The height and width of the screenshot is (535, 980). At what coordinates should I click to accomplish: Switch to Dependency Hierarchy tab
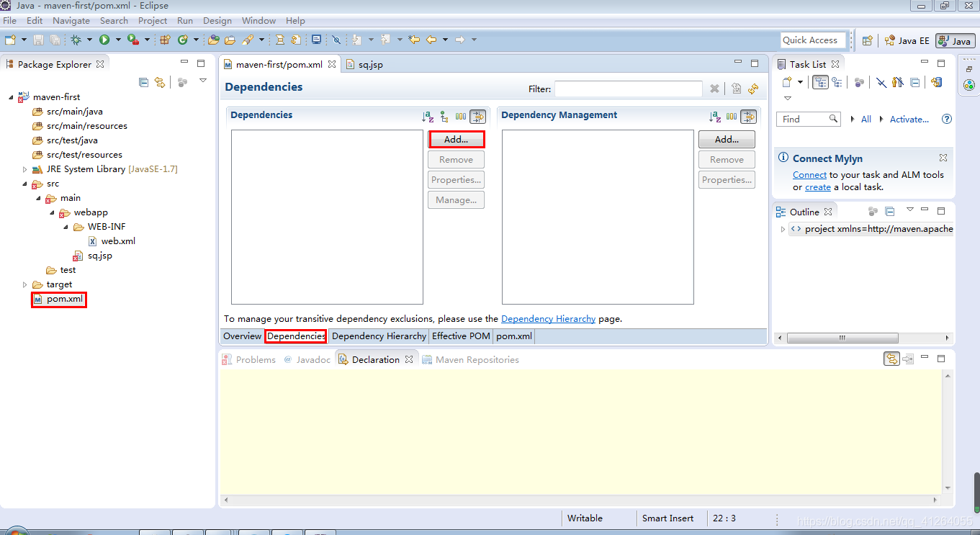point(379,336)
